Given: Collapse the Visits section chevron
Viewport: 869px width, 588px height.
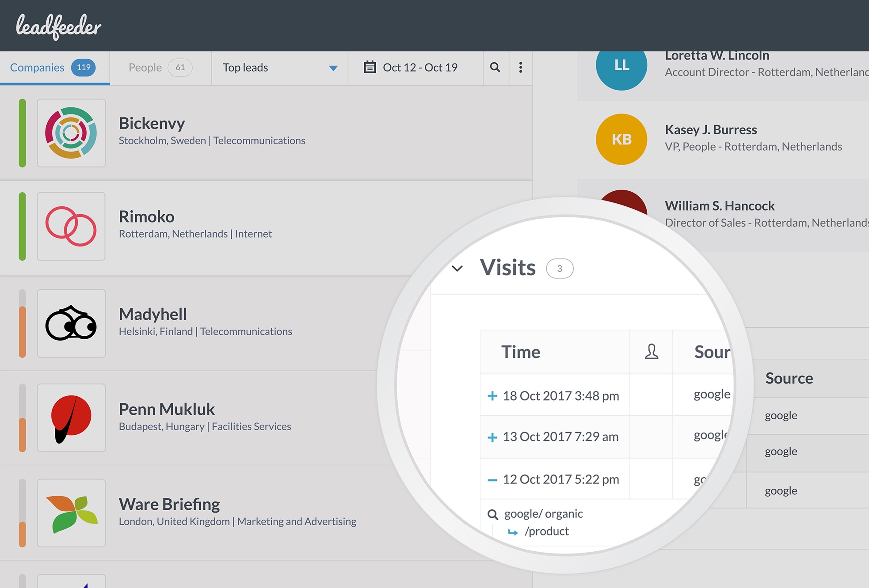Looking at the screenshot, I should pos(457,268).
